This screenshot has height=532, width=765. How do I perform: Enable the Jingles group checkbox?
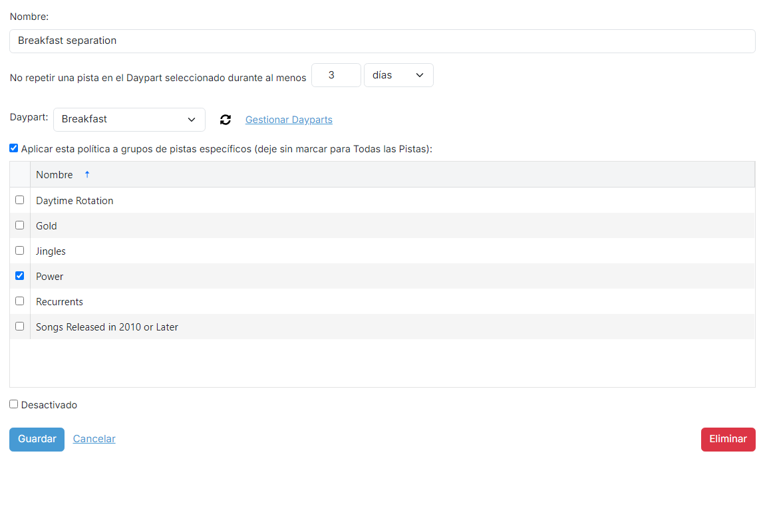point(19,251)
